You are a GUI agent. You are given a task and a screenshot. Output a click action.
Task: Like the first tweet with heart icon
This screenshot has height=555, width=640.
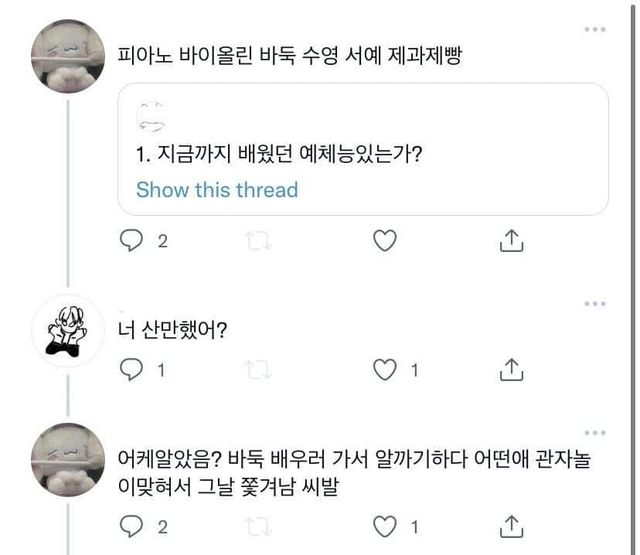coord(385,241)
